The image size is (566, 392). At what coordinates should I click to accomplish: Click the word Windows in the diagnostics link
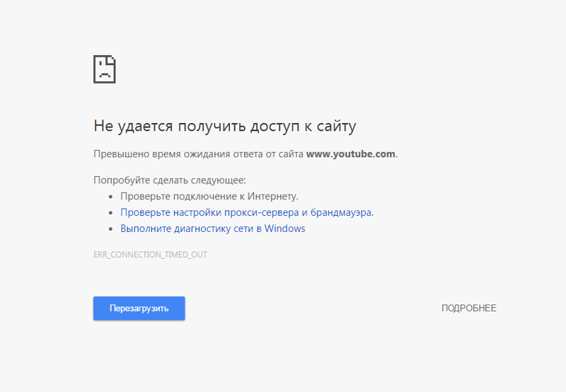(285, 229)
